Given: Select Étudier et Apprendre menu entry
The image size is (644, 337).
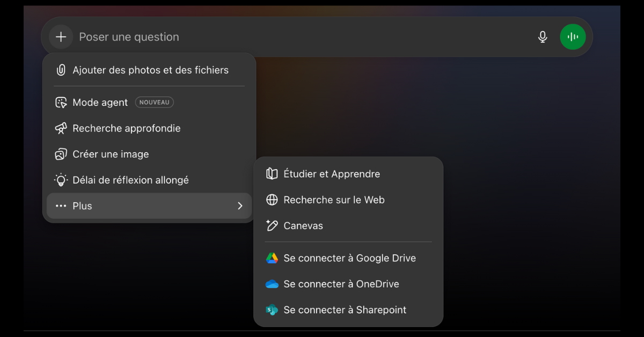Looking at the screenshot, I should click(x=332, y=174).
